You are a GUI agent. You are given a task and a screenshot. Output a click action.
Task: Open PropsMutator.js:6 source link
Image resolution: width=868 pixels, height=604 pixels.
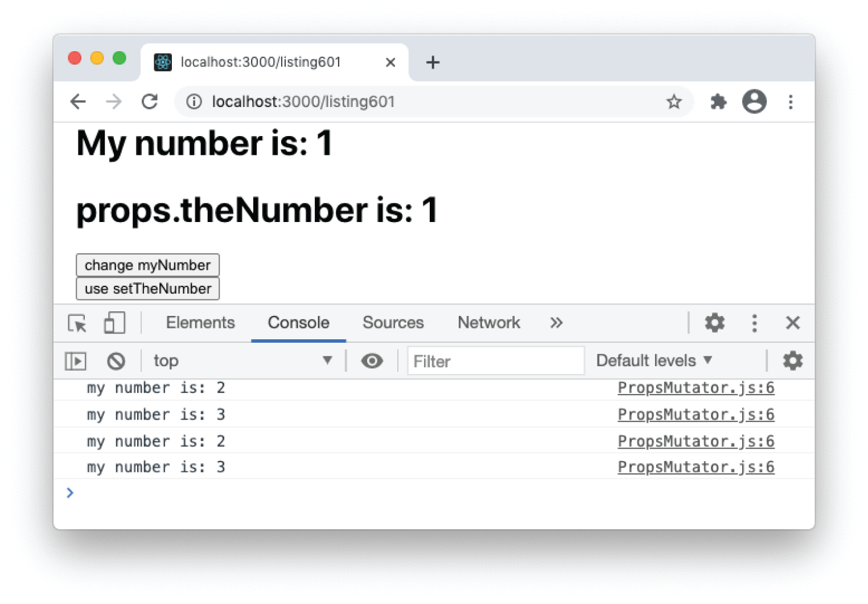695,388
